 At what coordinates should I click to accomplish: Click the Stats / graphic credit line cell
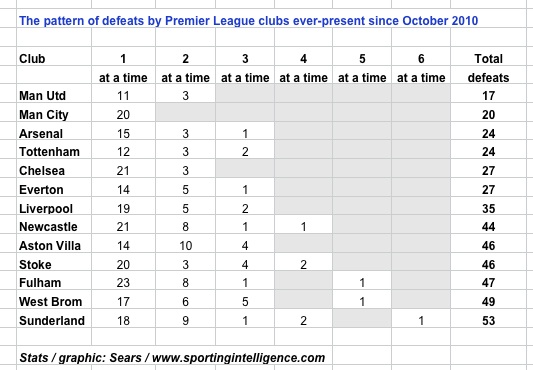coord(172,357)
